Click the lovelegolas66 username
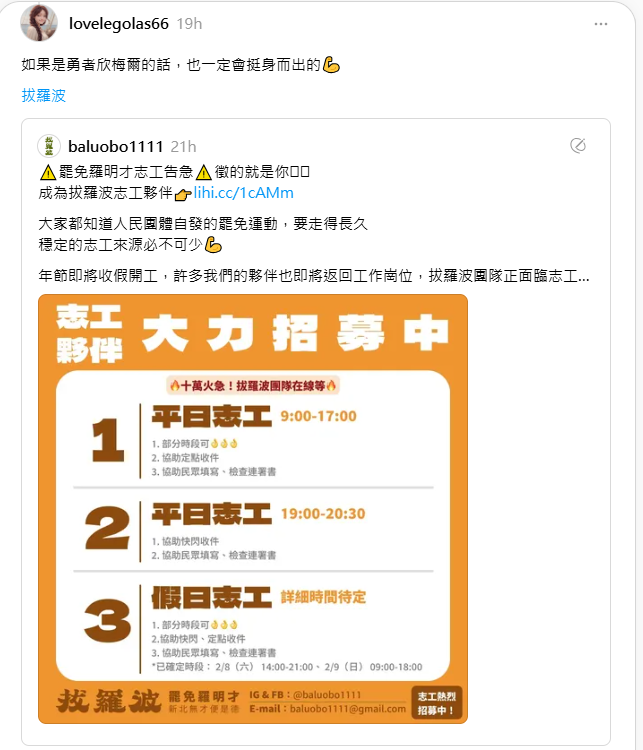Viewport: 643px width, 750px height. (119, 23)
